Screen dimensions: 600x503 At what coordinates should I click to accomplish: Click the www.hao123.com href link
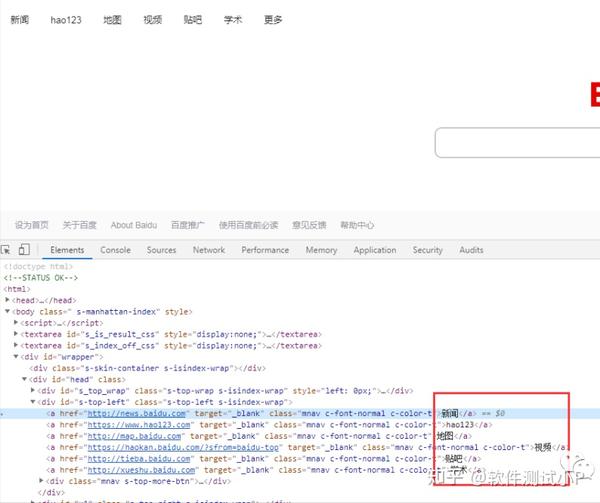(139, 425)
